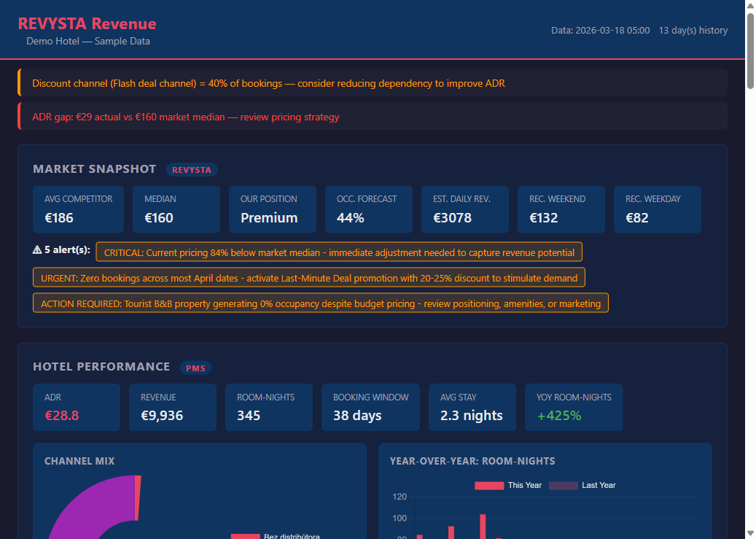
Task: Open the CRITICAL pricing below median alert
Action: tap(339, 252)
